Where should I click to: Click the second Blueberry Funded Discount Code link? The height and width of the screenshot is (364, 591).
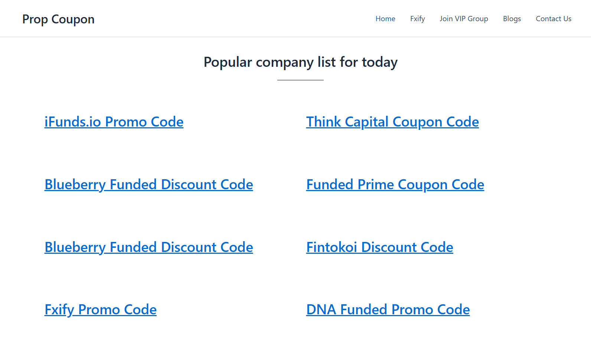[x=148, y=247]
